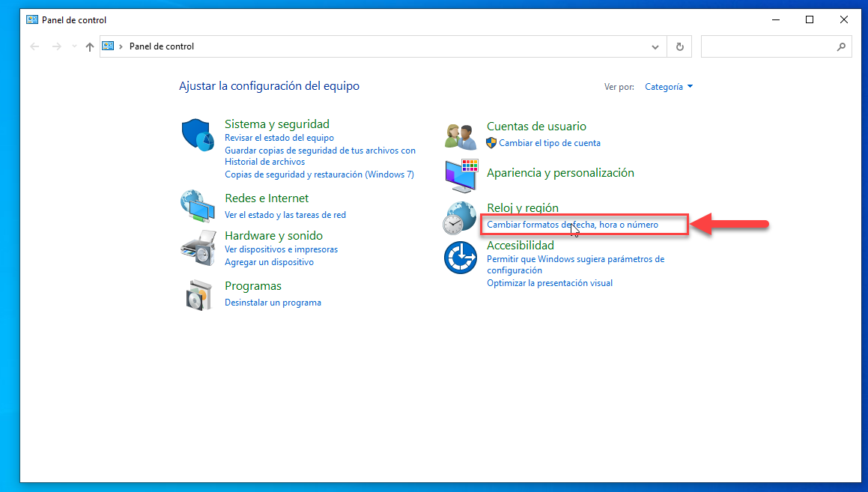Select Optimizar la presentación visual
The width and height of the screenshot is (868, 492).
550,283
